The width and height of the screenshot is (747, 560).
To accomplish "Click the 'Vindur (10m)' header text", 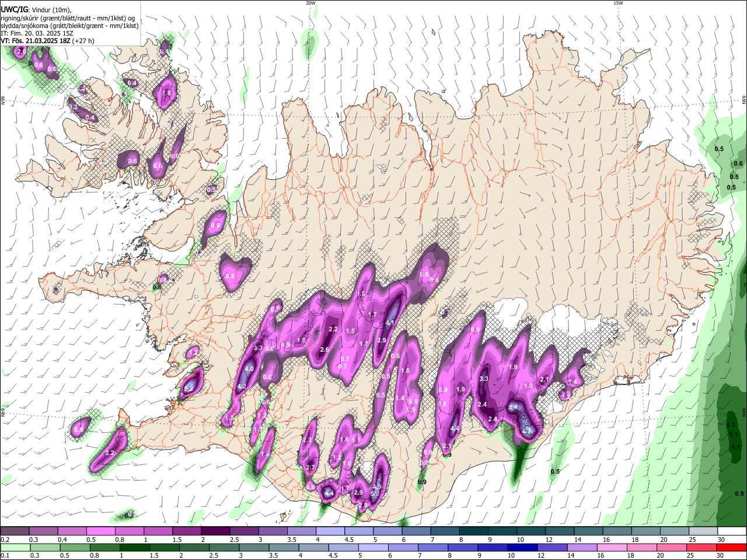I will pyautogui.click(x=51, y=10).
